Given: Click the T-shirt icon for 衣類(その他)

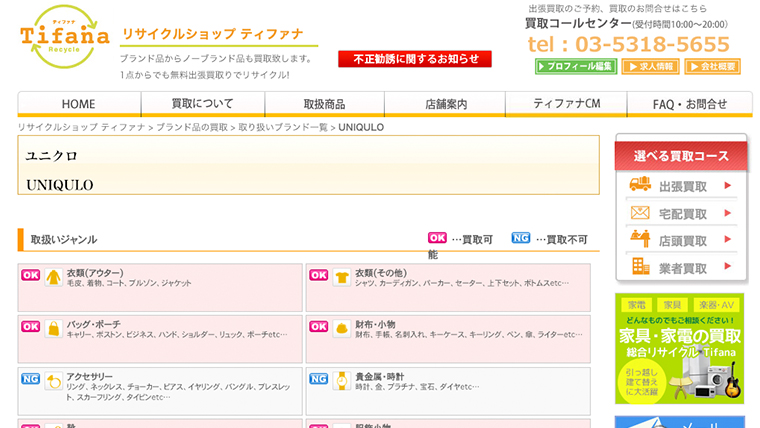Looking at the screenshot, I should [342, 277].
